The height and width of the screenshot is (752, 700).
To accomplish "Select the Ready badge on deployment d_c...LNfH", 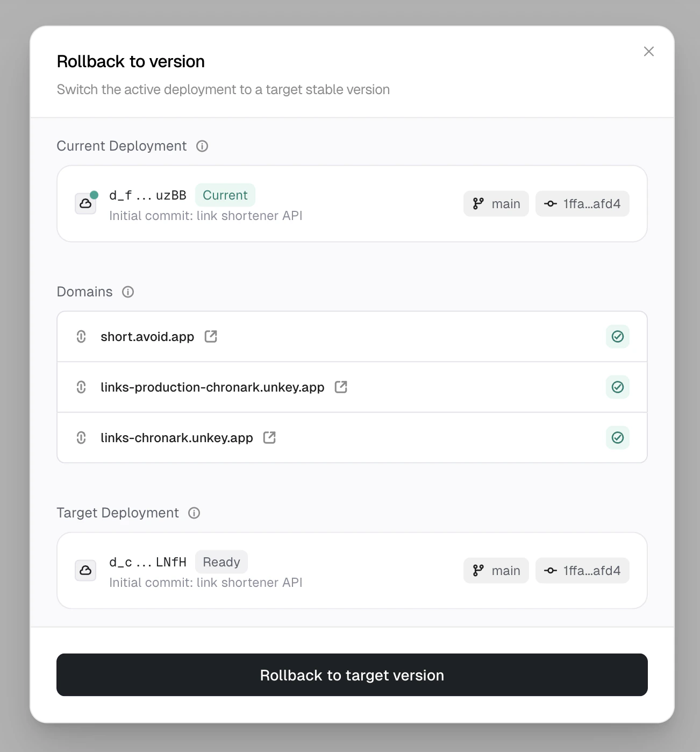I will point(221,562).
